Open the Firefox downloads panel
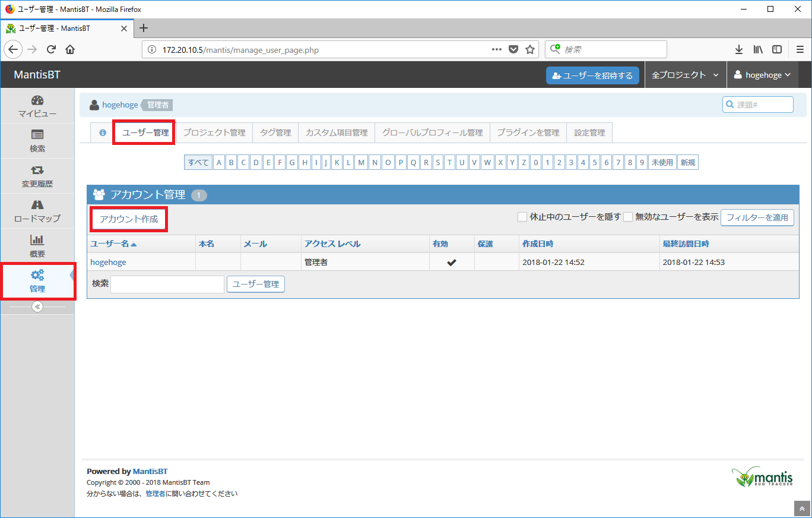The height and width of the screenshot is (518, 812). click(x=739, y=49)
